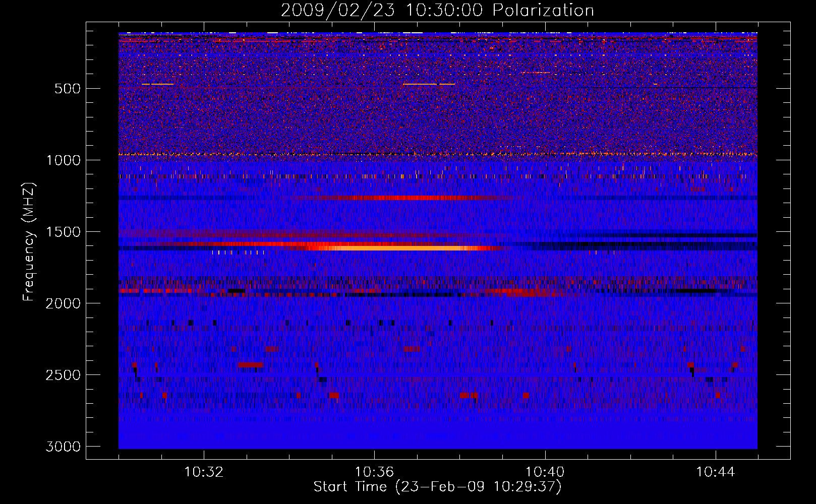Select the 500 frequency tick label
The height and width of the screenshot is (504, 816).
tap(68, 89)
